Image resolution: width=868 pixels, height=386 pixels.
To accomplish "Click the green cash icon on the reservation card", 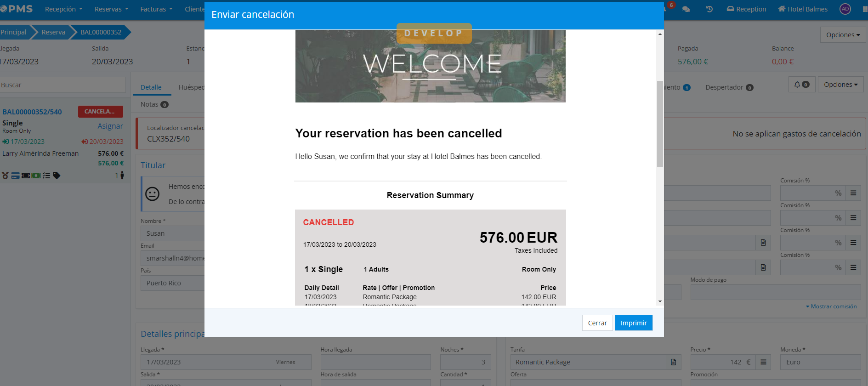I will click(x=36, y=176).
